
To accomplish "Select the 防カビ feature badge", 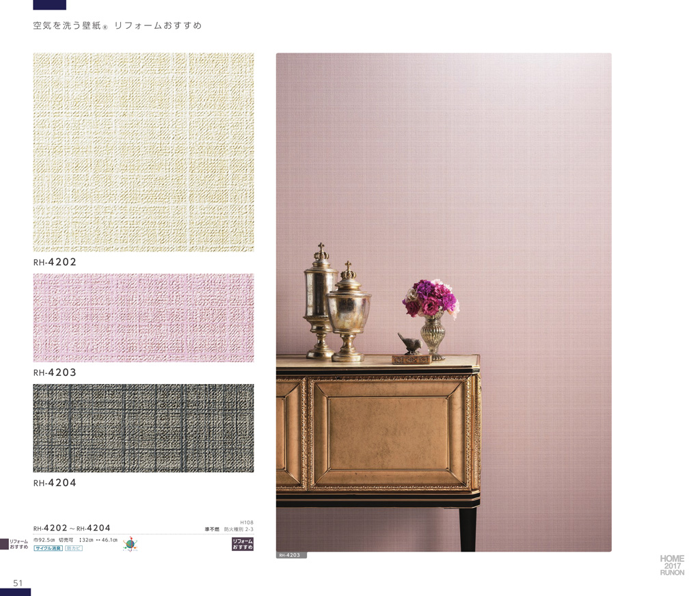I will (x=74, y=548).
